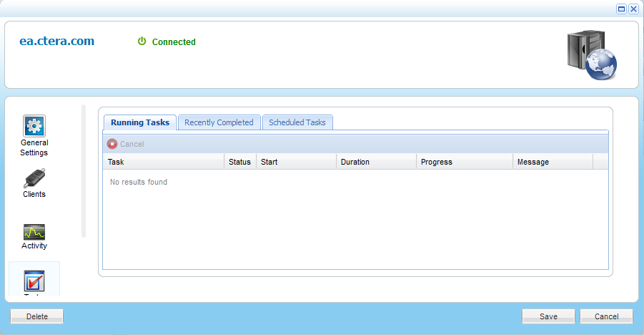The width and height of the screenshot is (644, 335).
Task: Sort by Task column header
Action: (x=164, y=162)
